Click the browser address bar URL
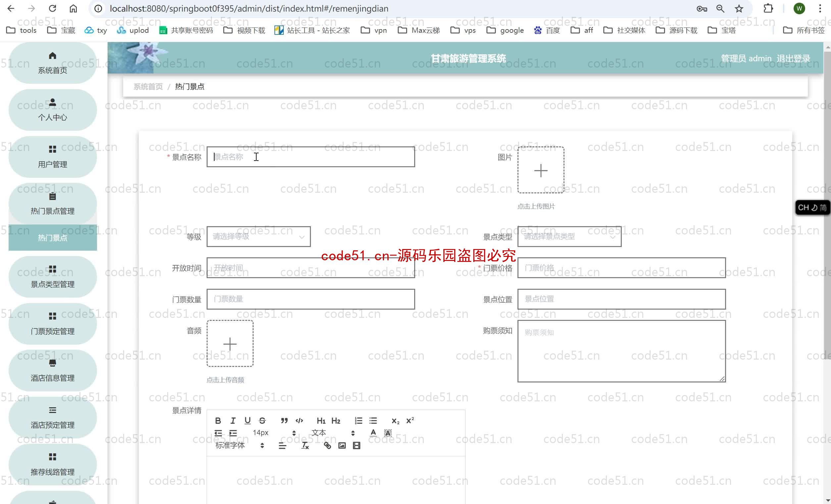831x504 pixels. pyautogui.click(x=249, y=8)
